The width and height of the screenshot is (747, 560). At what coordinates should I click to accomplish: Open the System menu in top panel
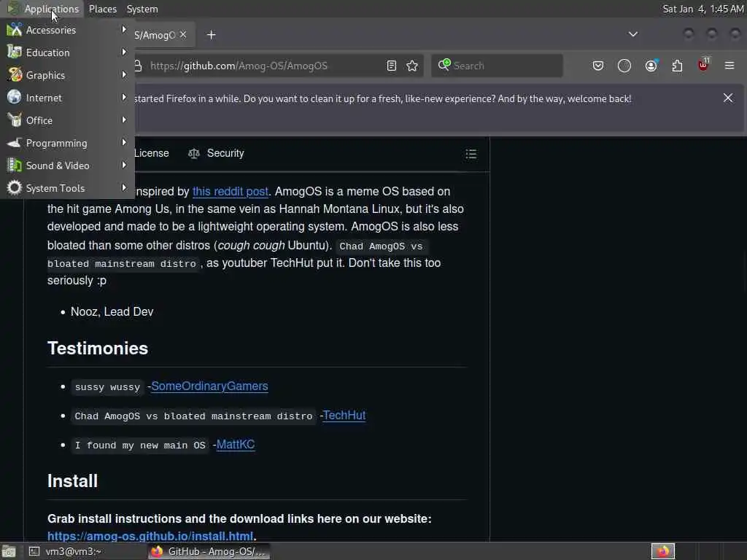pos(142,9)
